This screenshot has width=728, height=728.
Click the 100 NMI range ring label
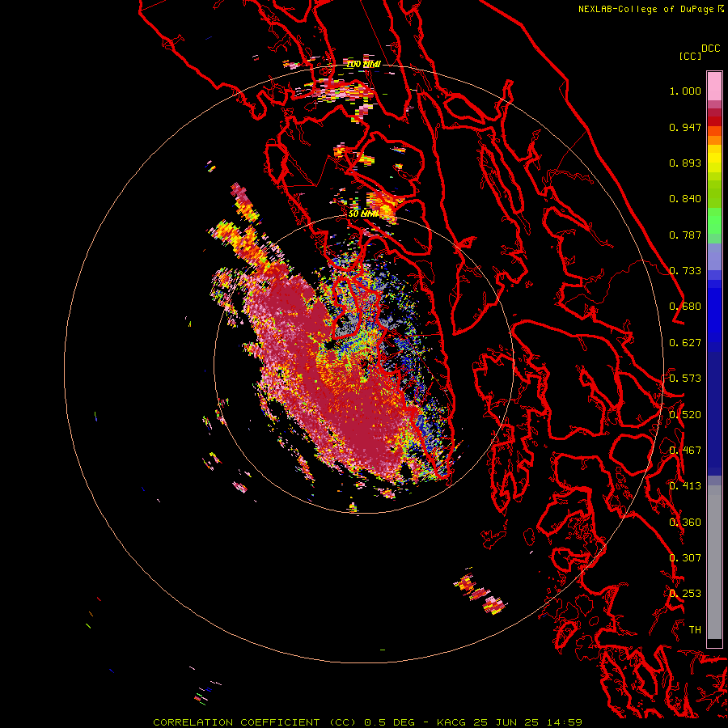coord(363,64)
